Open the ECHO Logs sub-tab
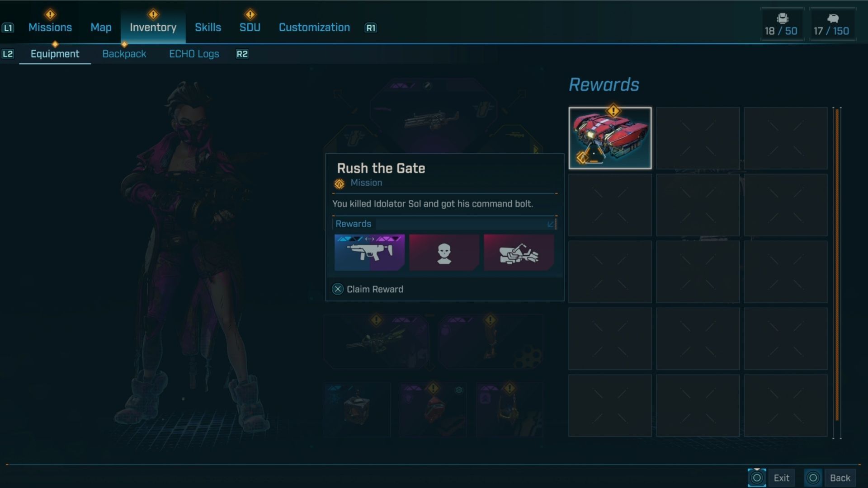This screenshot has width=868, height=488. click(194, 54)
